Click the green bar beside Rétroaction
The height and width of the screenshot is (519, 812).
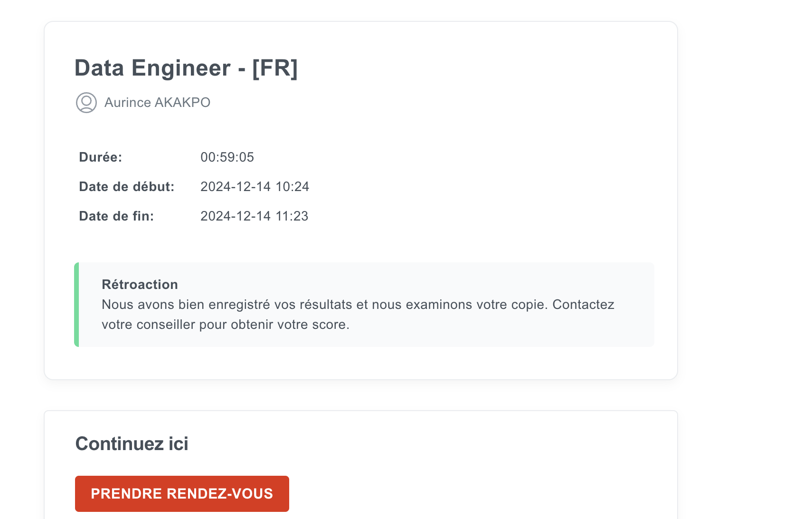(x=76, y=305)
